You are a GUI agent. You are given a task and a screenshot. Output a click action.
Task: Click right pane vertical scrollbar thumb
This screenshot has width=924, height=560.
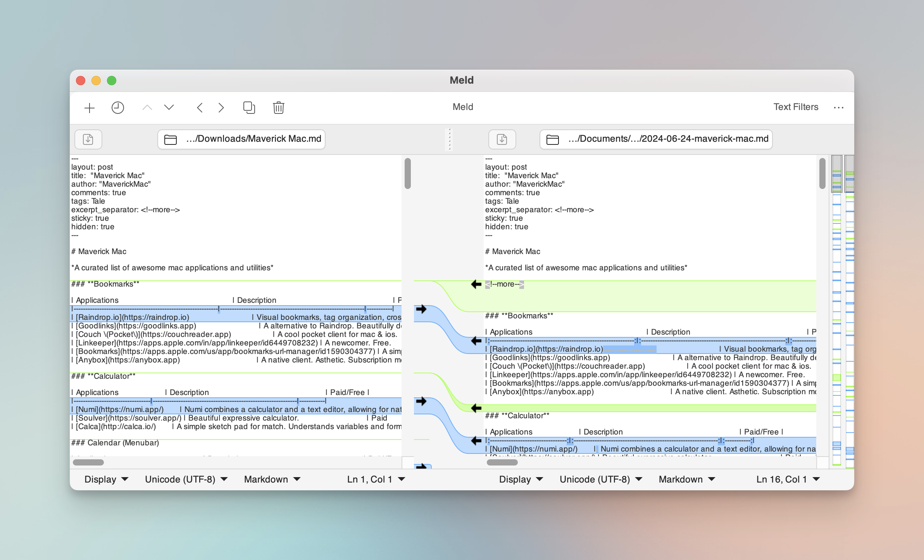point(822,173)
